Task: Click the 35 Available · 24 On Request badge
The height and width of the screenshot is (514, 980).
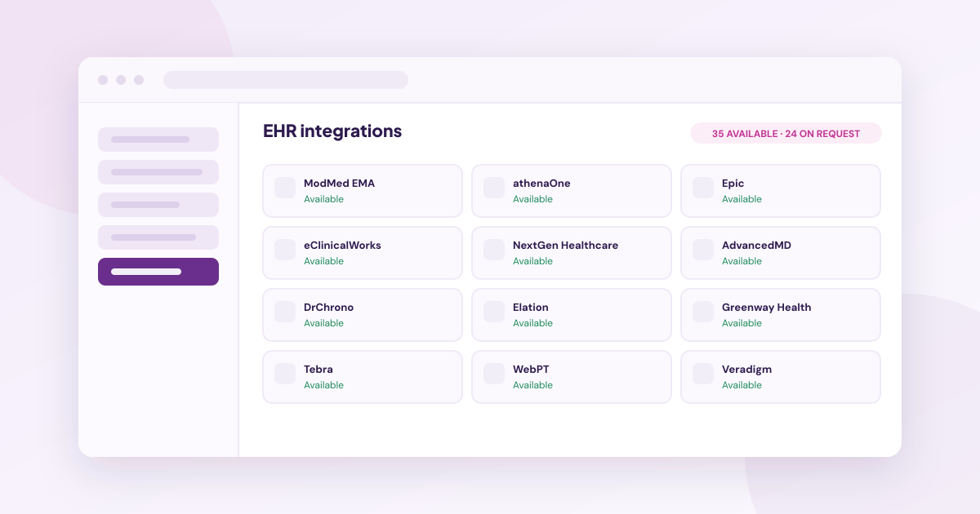Action: pyautogui.click(x=786, y=133)
